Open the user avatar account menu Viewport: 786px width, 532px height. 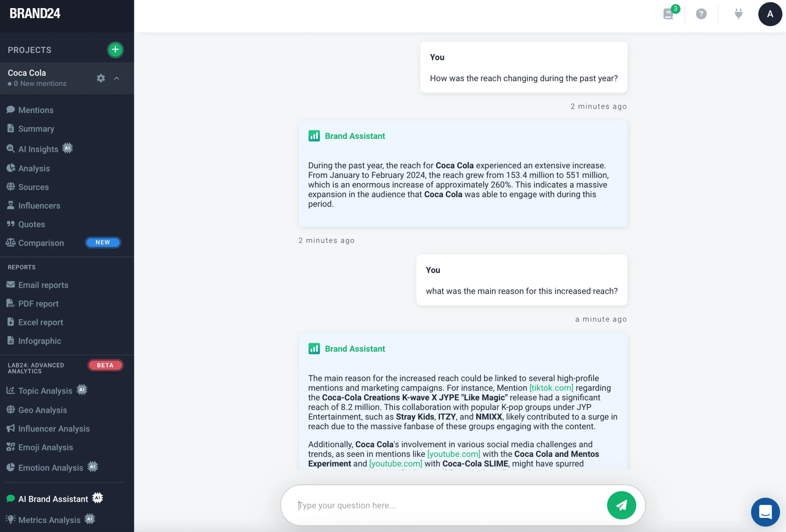[770, 14]
